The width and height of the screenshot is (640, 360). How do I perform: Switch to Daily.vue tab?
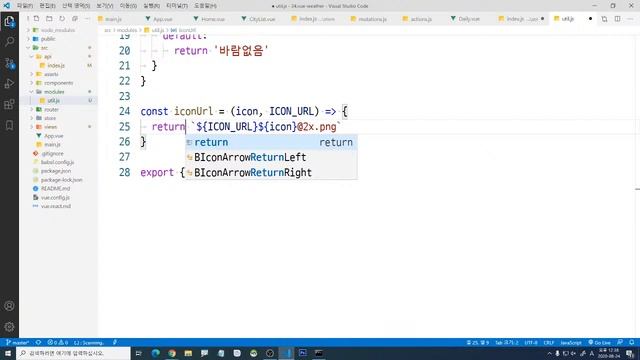point(469,19)
